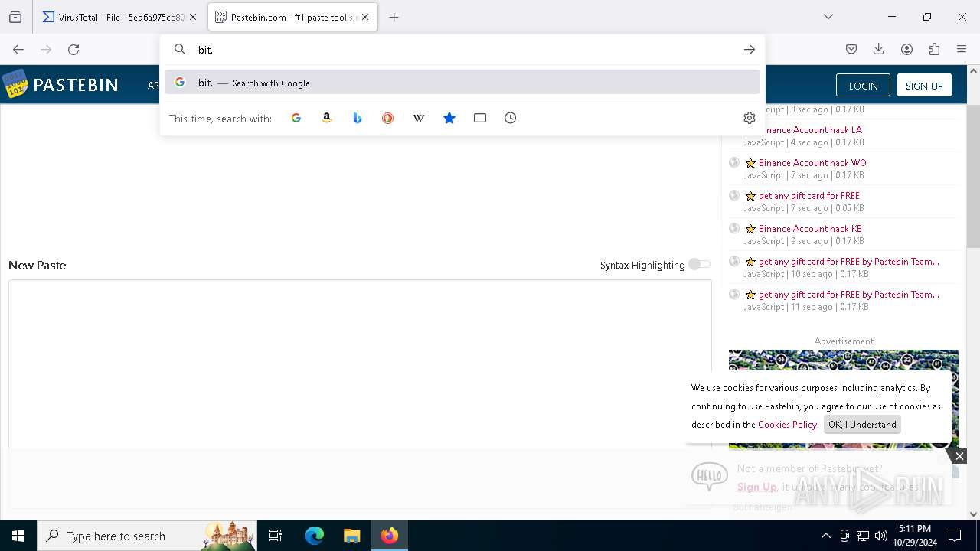Click the page vertical scrollbar
Image resolution: width=980 pixels, height=551 pixels.
pos(973,176)
